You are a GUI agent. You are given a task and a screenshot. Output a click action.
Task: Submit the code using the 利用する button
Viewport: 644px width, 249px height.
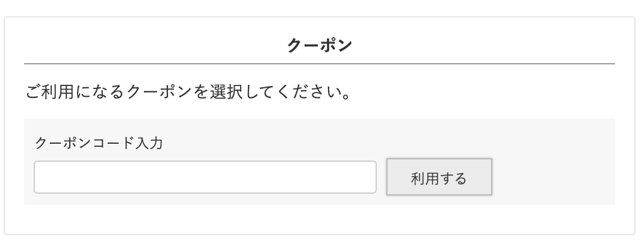click(x=439, y=177)
